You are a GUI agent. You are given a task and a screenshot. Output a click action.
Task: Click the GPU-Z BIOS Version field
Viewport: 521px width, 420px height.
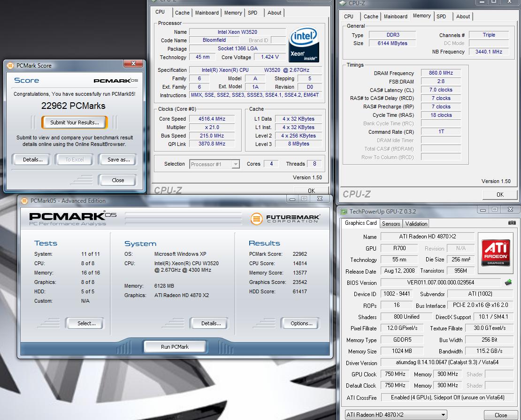440,283
